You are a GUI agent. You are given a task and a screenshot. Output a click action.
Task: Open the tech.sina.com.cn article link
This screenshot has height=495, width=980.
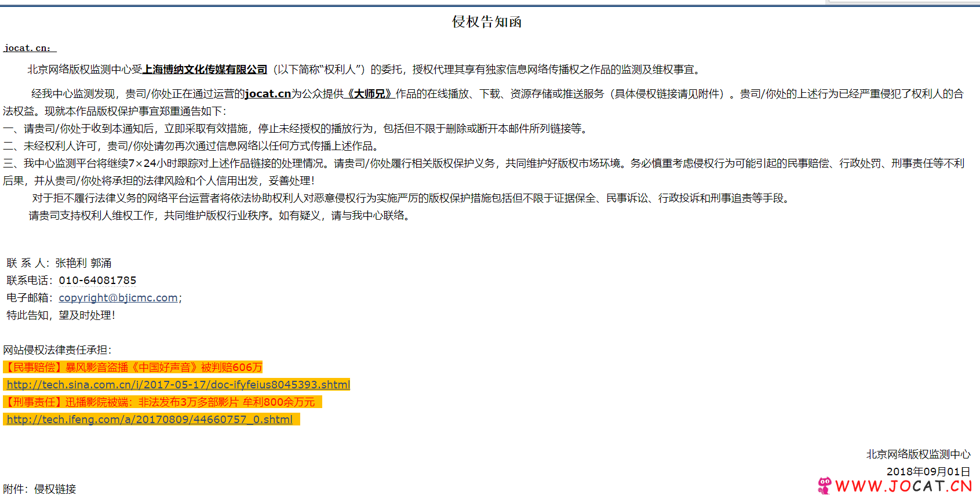point(178,385)
